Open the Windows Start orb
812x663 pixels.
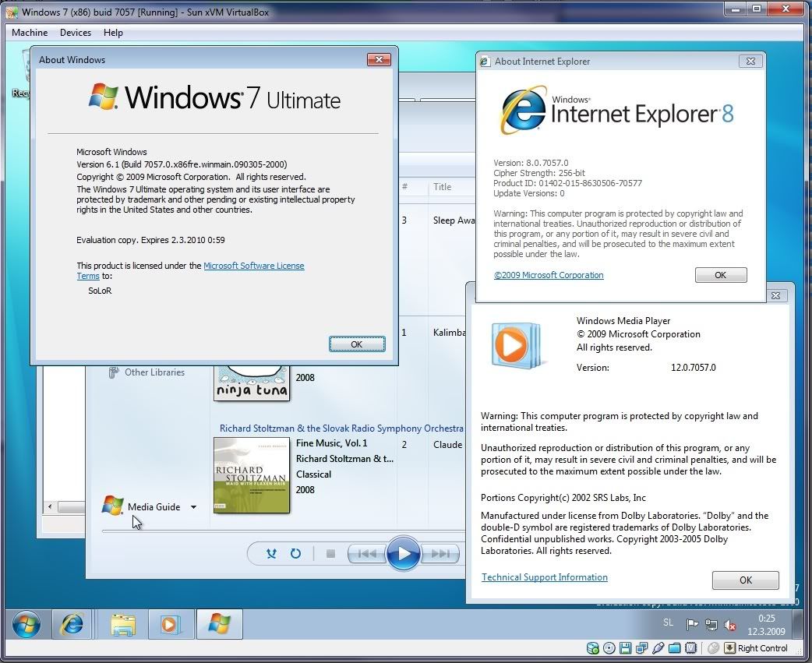26,625
